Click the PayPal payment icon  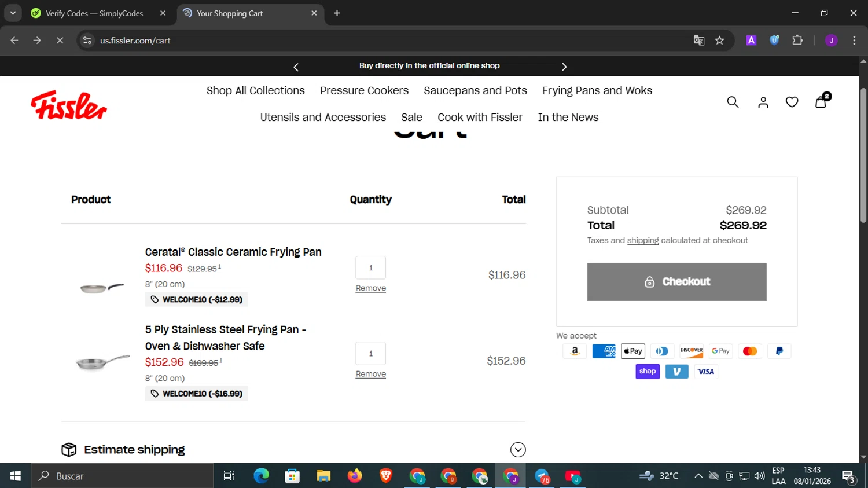[x=779, y=351]
